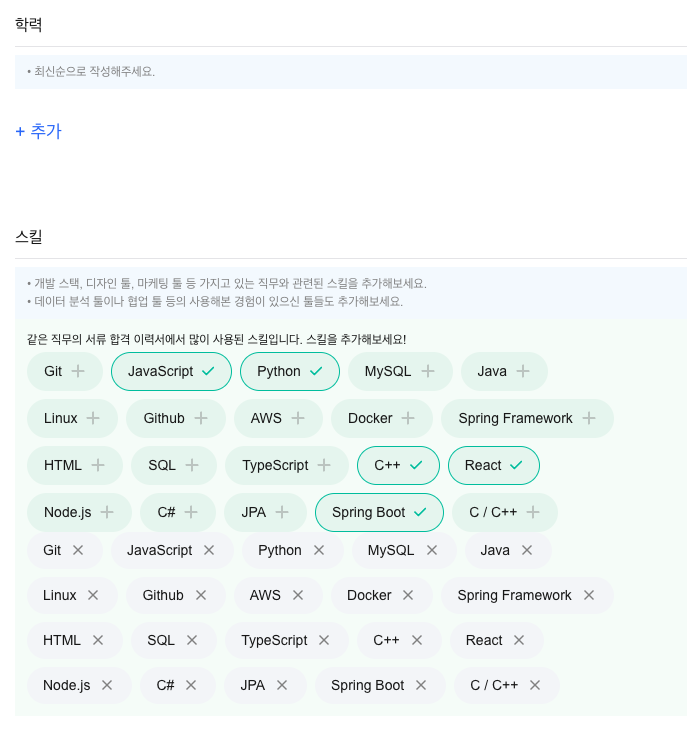687x731 pixels.
Task: Toggle off the checked C++ skill chip
Action: (398, 466)
